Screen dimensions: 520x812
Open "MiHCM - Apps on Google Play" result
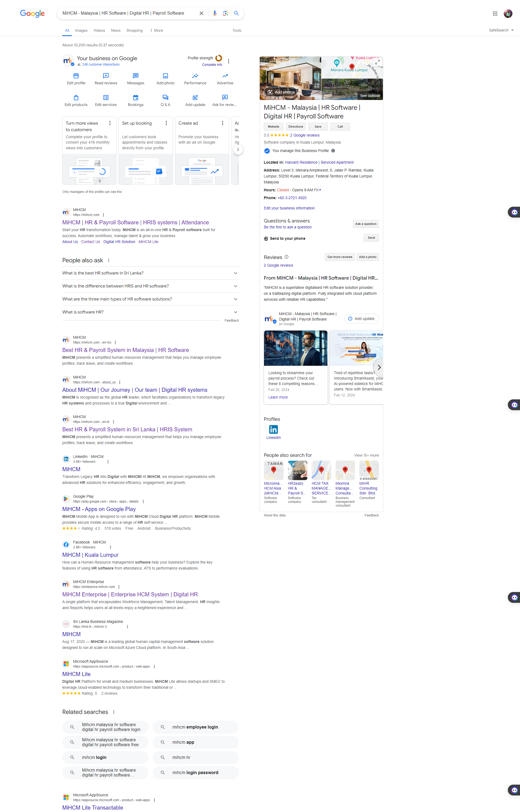(99, 509)
